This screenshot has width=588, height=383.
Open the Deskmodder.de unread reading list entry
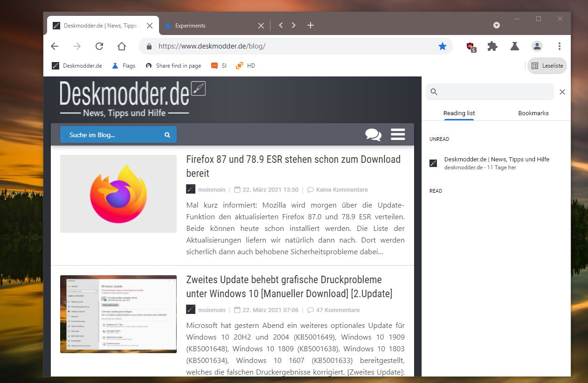pyautogui.click(x=496, y=163)
